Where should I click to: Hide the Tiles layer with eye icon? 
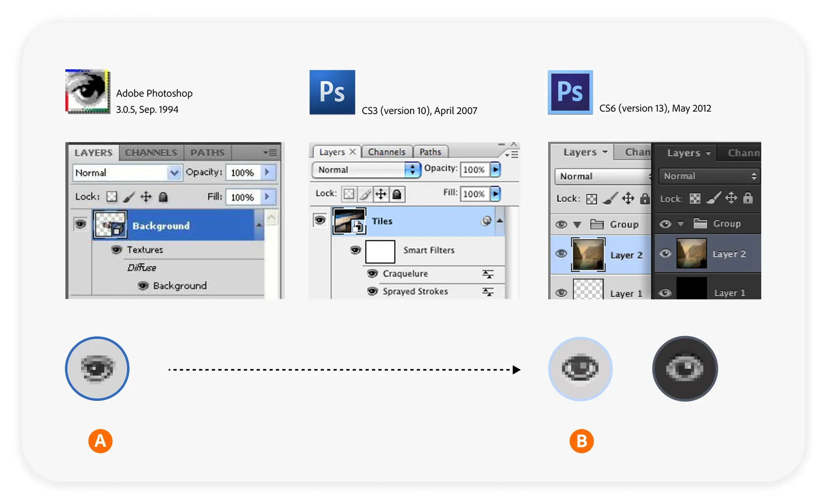(320, 220)
